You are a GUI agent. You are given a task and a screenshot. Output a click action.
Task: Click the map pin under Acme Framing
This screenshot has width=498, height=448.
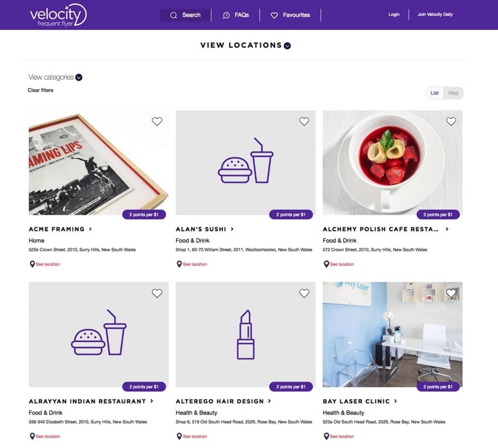[x=32, y=264]
